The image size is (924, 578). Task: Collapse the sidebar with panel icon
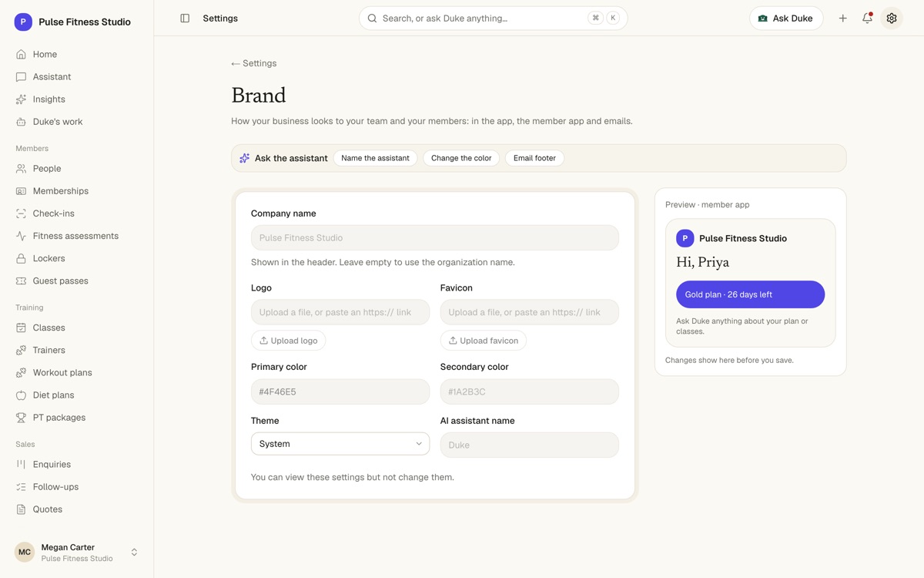185,18
